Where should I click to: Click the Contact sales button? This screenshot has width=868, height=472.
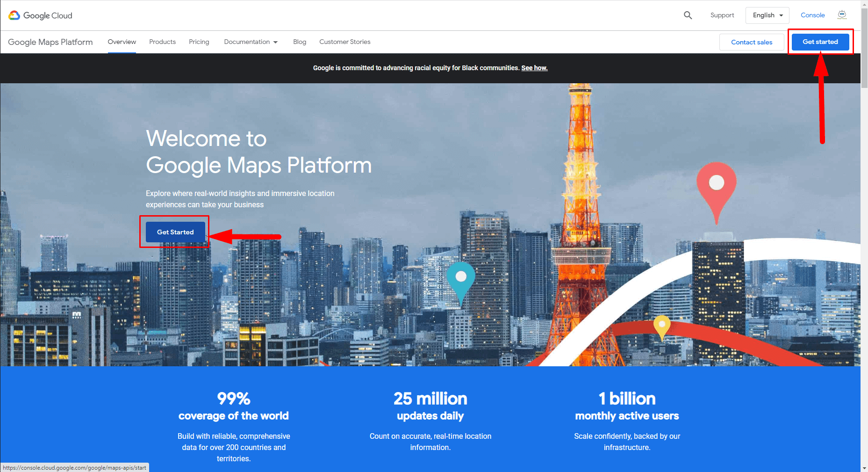(752, 42)
